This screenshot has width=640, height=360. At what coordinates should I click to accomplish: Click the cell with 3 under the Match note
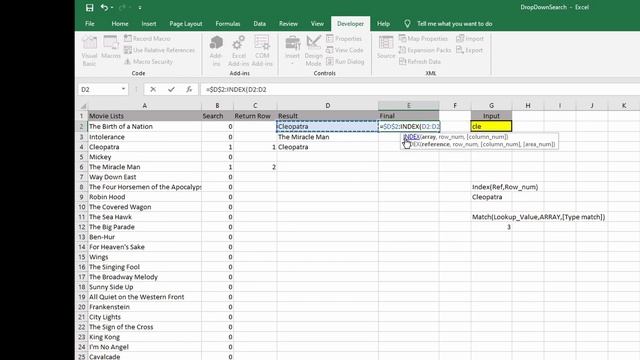(491, 227)
